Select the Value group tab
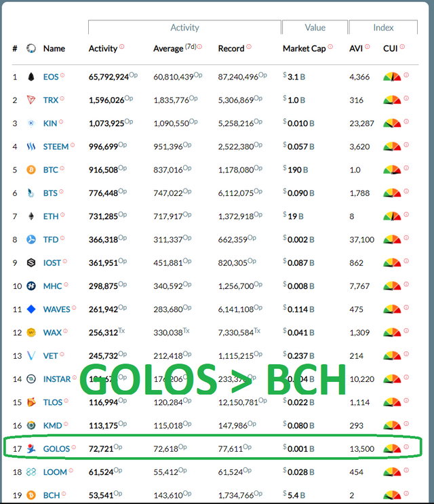 315,28
